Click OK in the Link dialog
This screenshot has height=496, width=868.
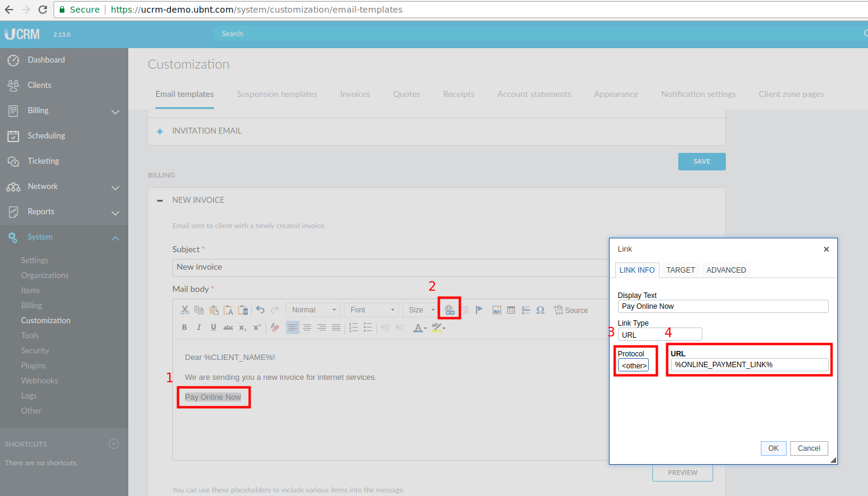[x=773, y=448]
